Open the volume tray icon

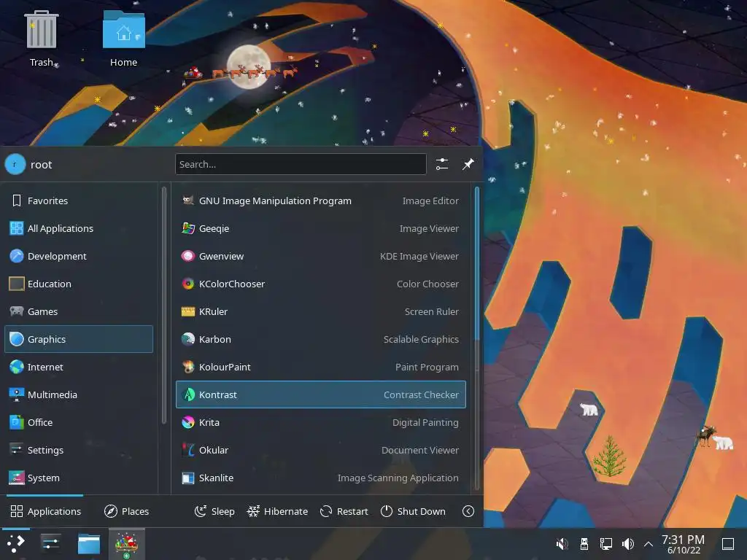(x=628, y=544)
